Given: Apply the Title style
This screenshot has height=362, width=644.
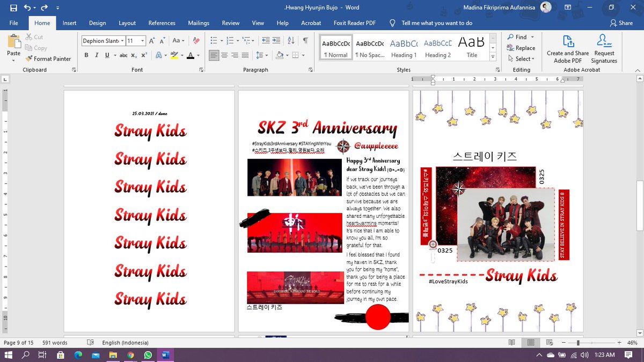Looking at the screenshot, I should 472,48.
